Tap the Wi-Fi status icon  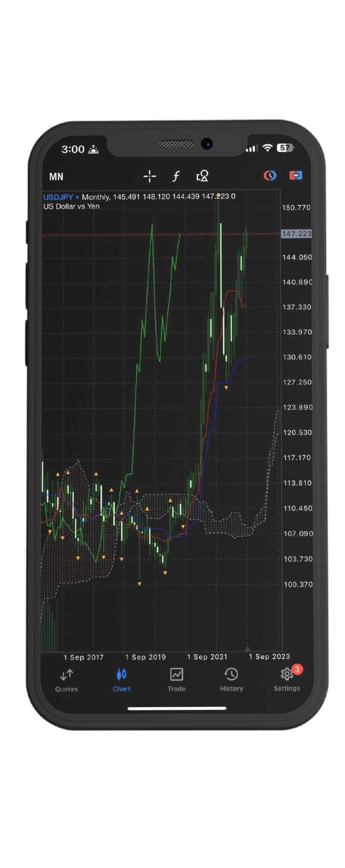click(267, 148)
